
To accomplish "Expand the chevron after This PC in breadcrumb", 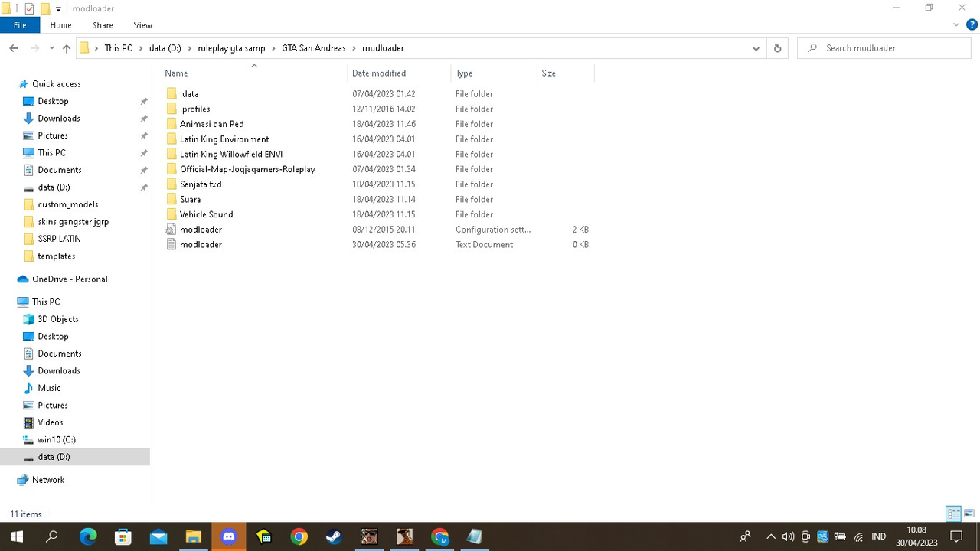I will click(x=140, y=48).
